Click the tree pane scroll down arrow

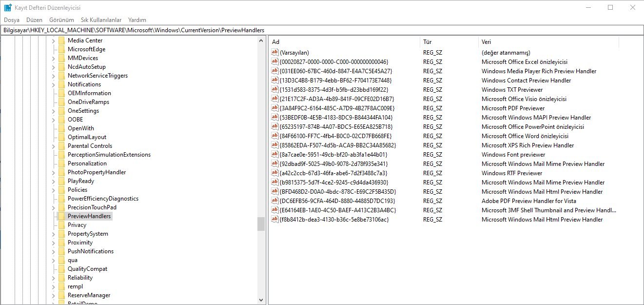[x=261, y=300]
